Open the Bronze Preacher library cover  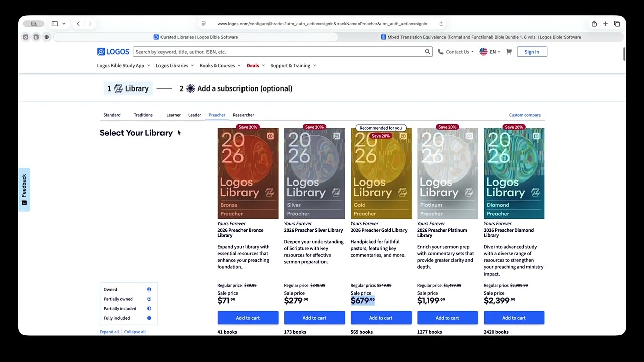248,173
